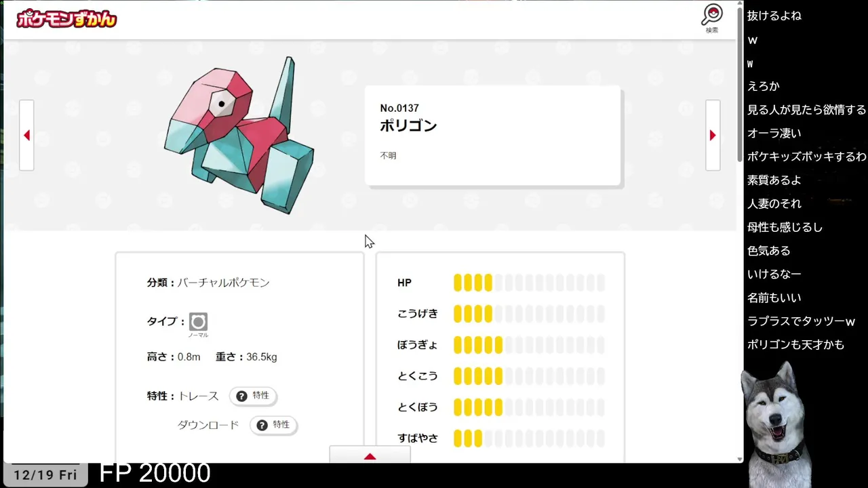This screenshot has height=488, width=868.
Task: Click the weight value 36.5kg
Action: (x=262, y=357)
